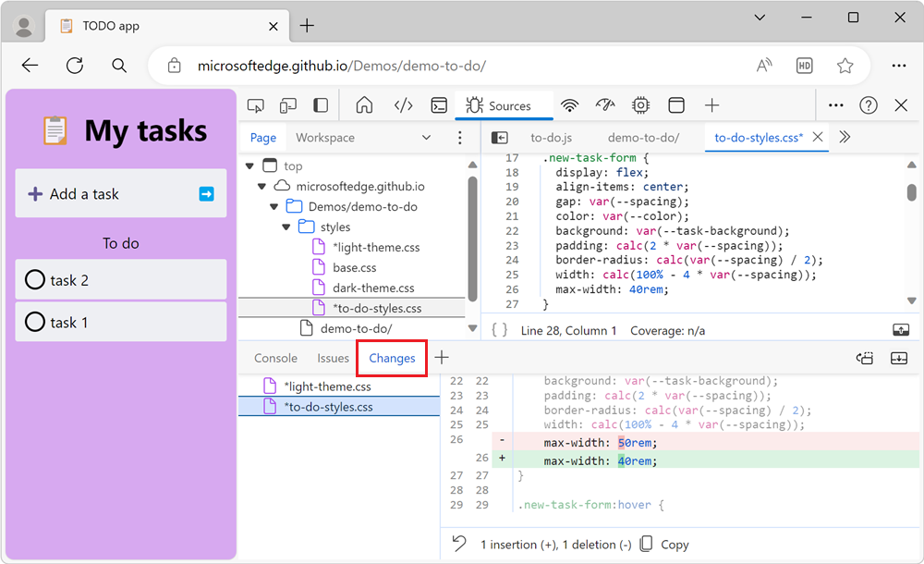Toggle device emulation mode

coord(288,105)
